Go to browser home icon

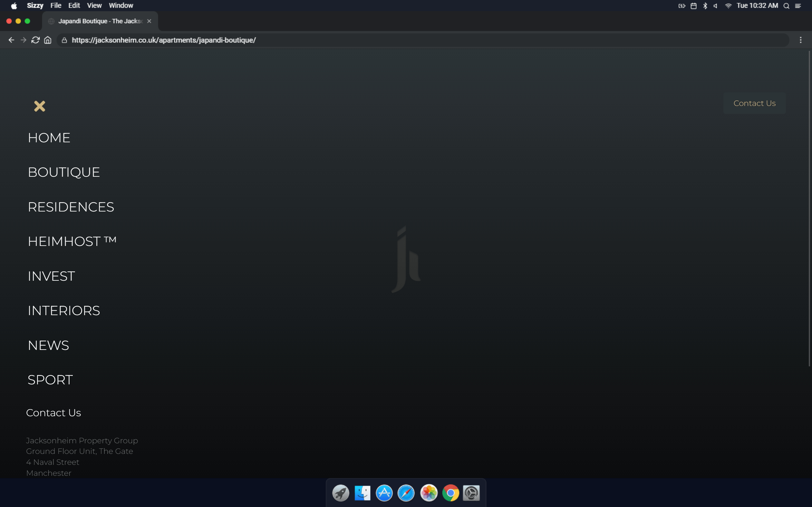pos(48,40)
